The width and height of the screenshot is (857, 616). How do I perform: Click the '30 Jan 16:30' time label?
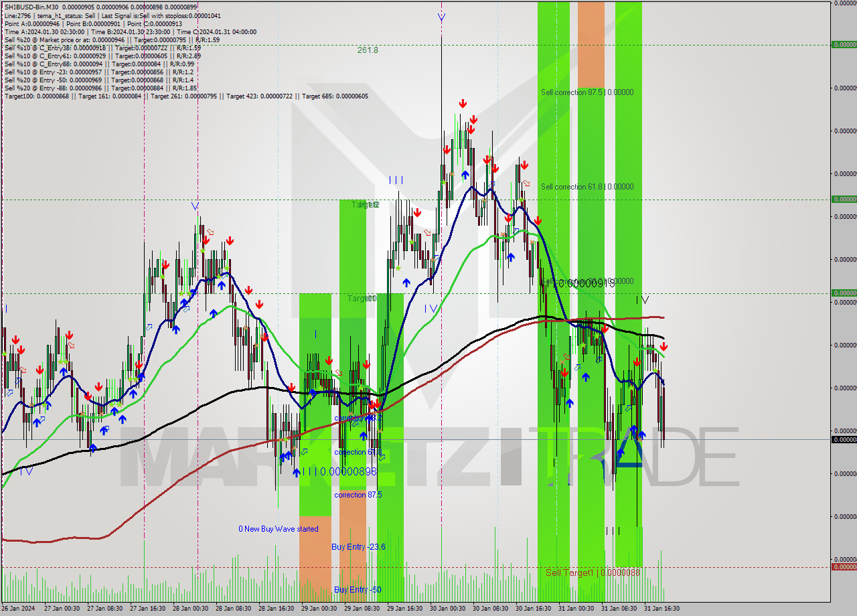click(533, 609)
